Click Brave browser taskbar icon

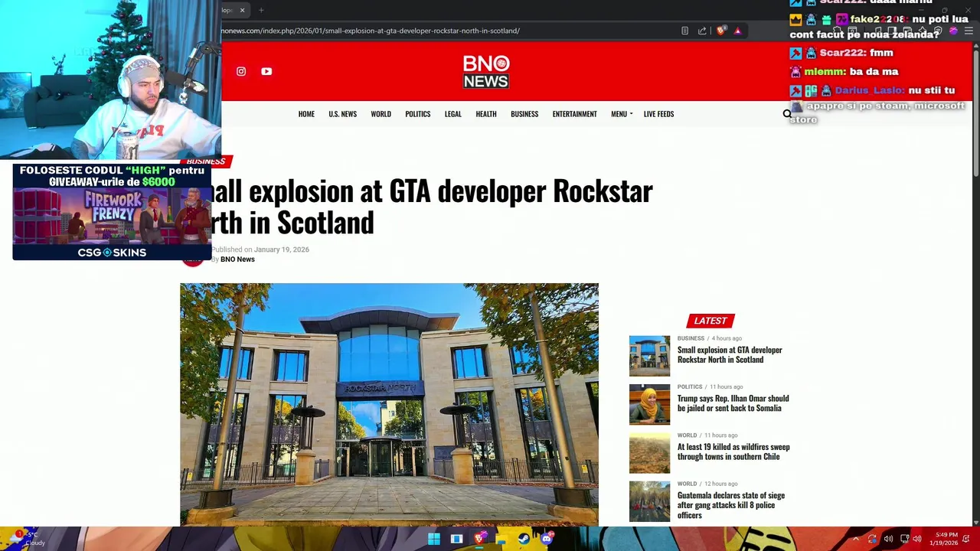[x=479, y=539]
